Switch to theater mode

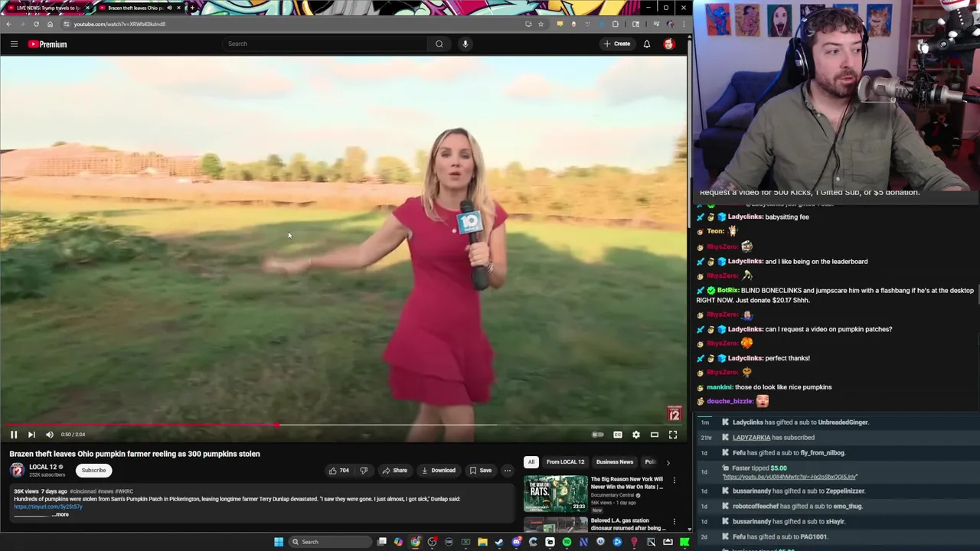[x=655, y=435]
